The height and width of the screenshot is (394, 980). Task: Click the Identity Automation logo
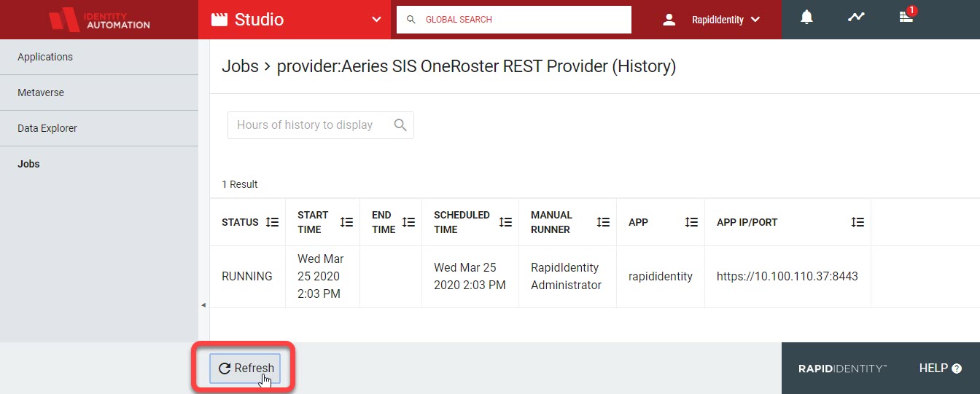click(99, 20)
